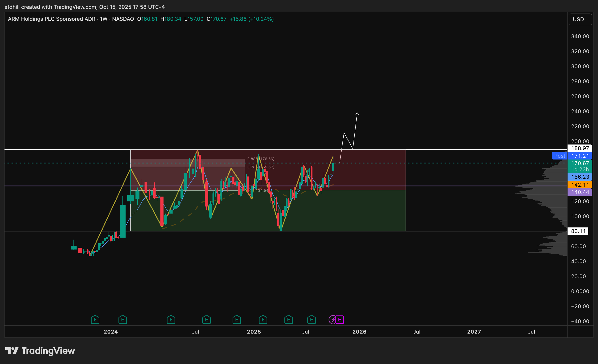Viewport: 598px width, 364px height.
Task: Click the first earnings E marker on chart
Action: (95, 320)
